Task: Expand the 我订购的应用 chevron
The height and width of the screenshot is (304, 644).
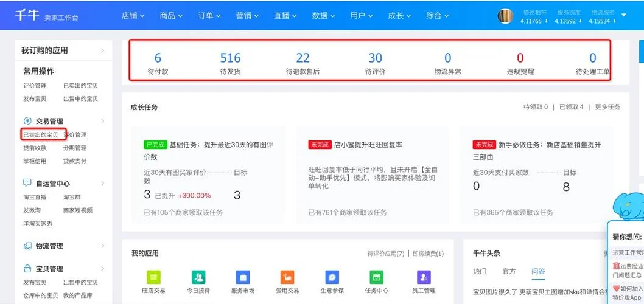Action: pyautogui.click(x=102, y=50)
